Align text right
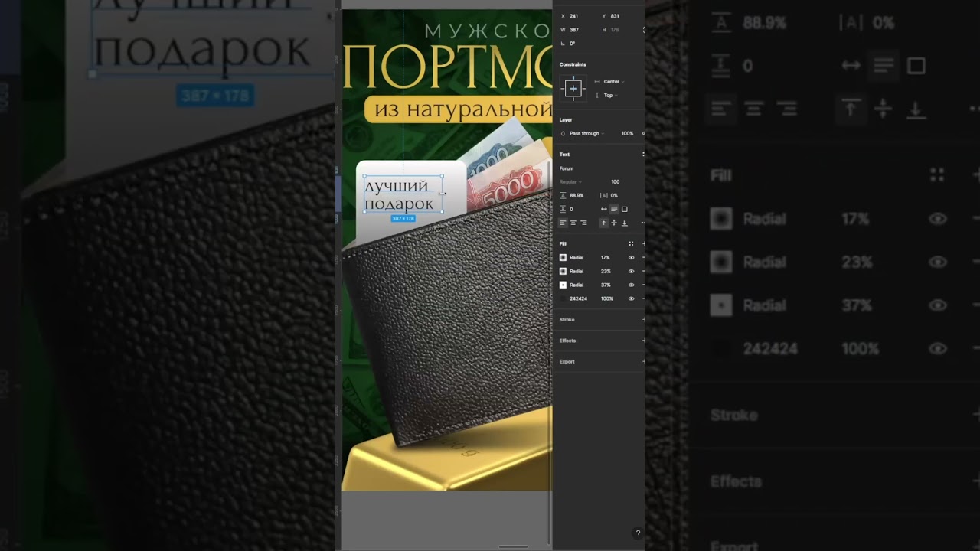Image resolution: width=980 pixels, height=551 pixels. click(x=583, y=223)
